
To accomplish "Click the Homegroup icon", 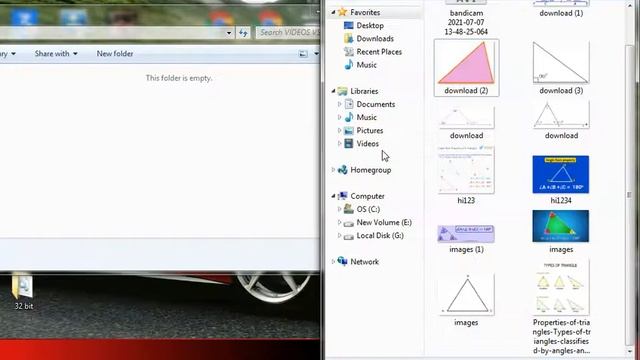I will [342, 170].
